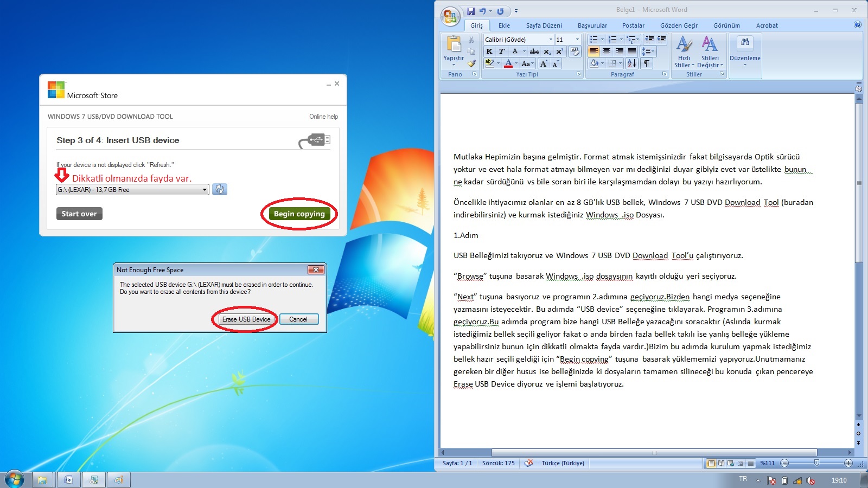868x488 pixels.
Task: Cancel the Not Enough Free Space dialog
Action: pyautogui.click(x=298, y=319)
